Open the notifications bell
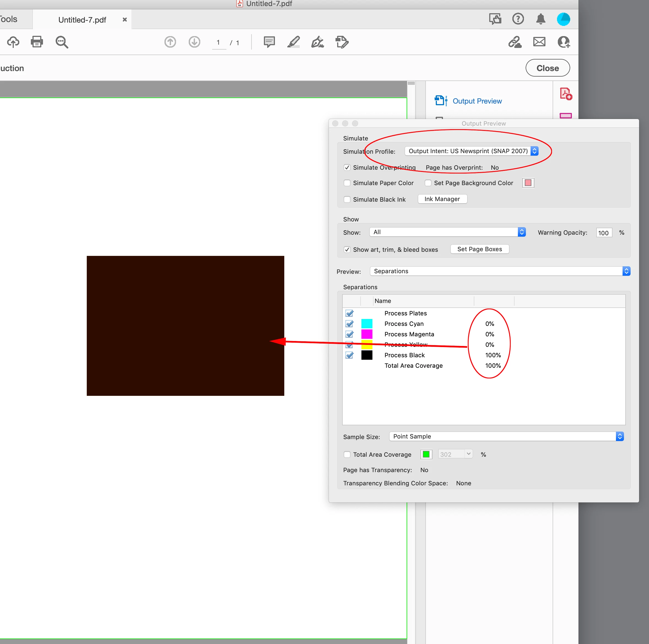 pos(540,19)
